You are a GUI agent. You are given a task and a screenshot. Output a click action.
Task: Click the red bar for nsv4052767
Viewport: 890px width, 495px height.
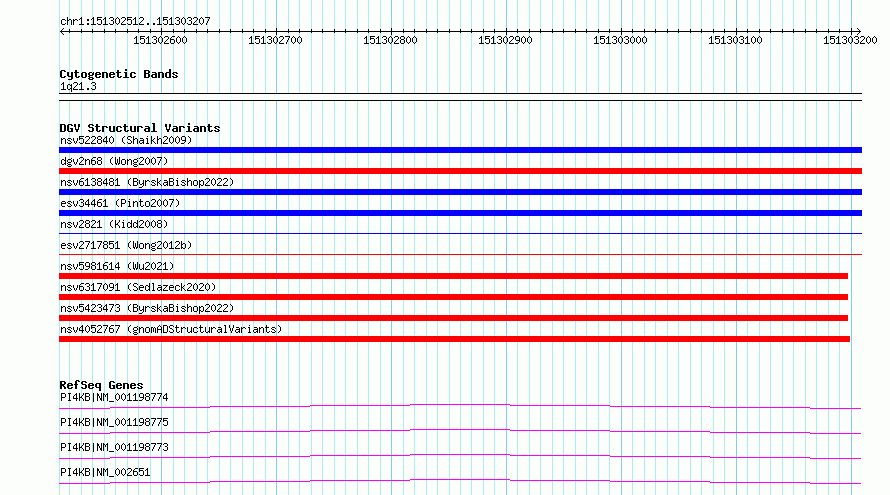[455, 339]
